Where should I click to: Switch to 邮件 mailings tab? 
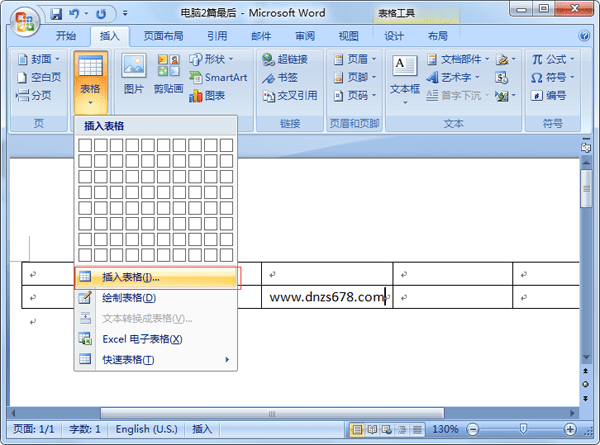(x=261, y=36)
